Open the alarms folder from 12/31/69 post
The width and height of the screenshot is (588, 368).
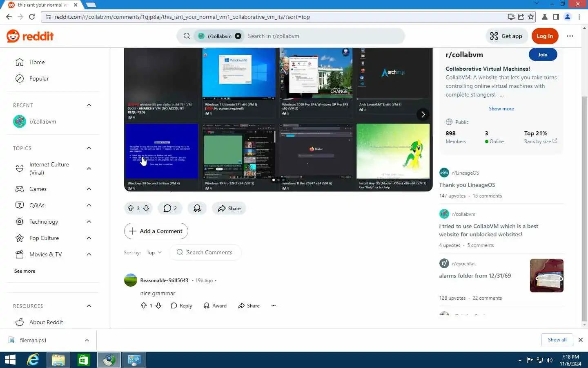[475, 276]
